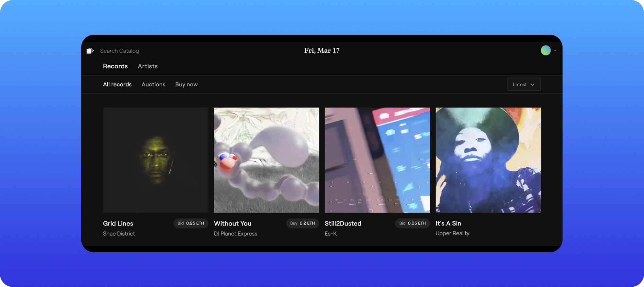
Task: Open the Grid Lines record title
Action: 118,224
